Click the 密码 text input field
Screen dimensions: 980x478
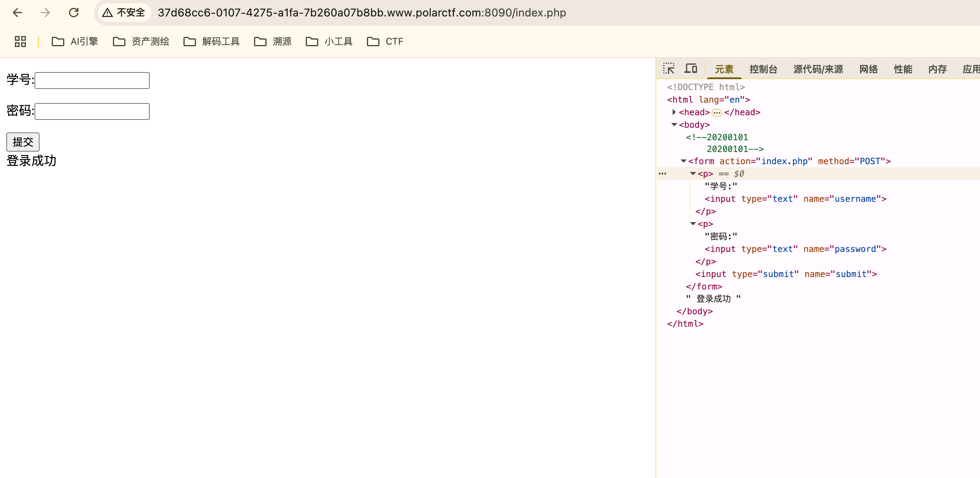pyautogui.click(x=92, y=111)
